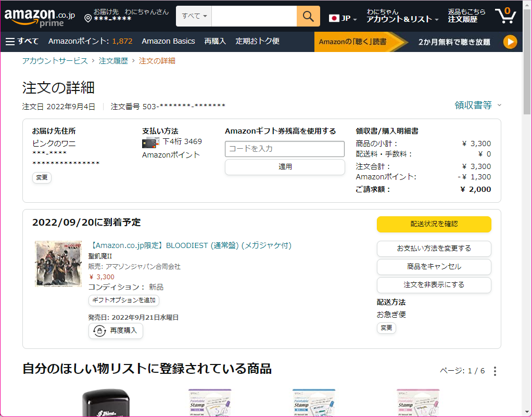This screenshot has height=417, width=532.
Task: Click the BLOODIEST album cover thumbnail
Action: [58, 264]
